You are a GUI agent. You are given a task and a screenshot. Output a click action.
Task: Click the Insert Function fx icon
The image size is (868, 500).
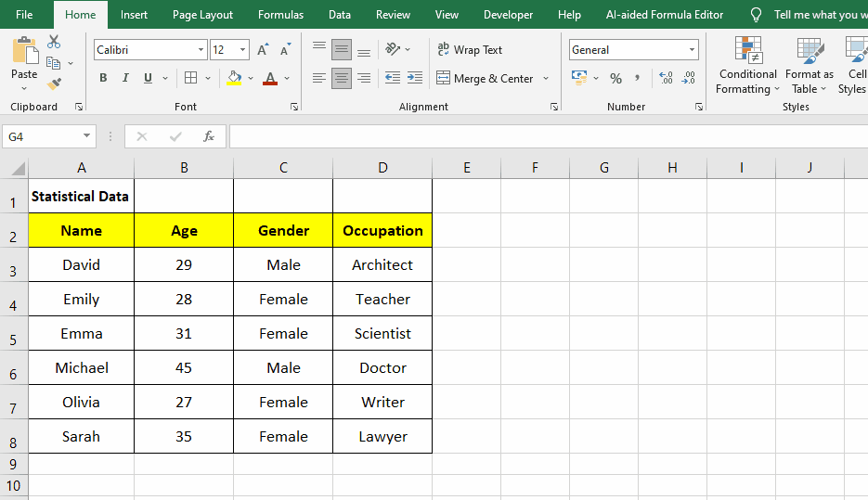[x=209, y=136]
